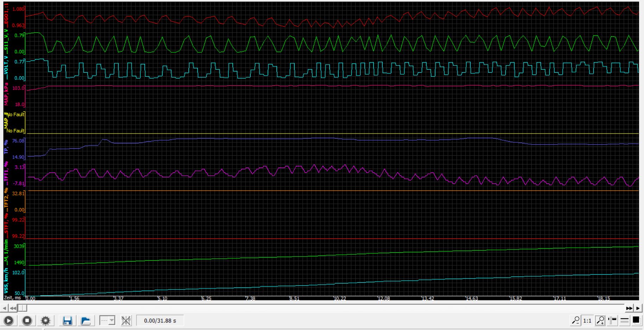644x330 pixels.
Task: Click the stop recording button
Action: [x=27, y=321]
